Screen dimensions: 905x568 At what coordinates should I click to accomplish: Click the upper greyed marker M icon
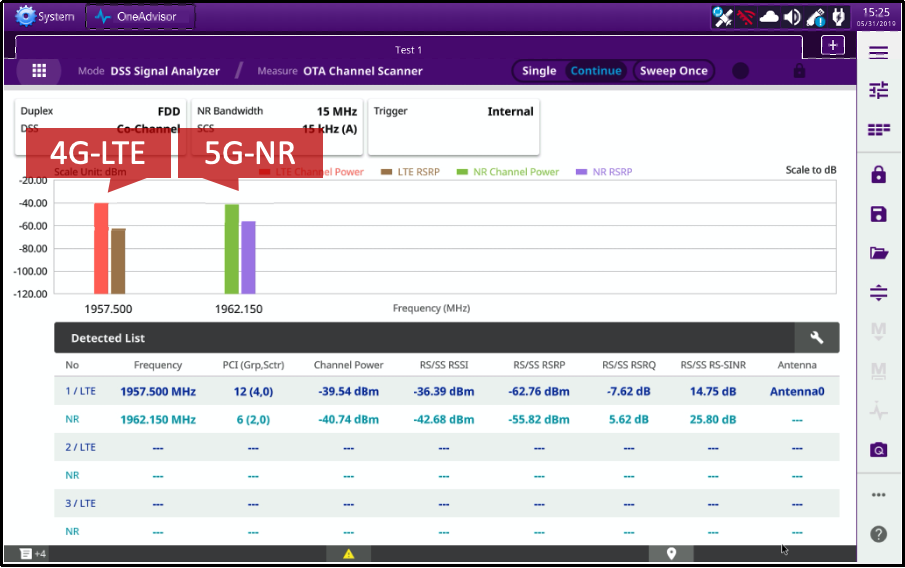point(878,331)
